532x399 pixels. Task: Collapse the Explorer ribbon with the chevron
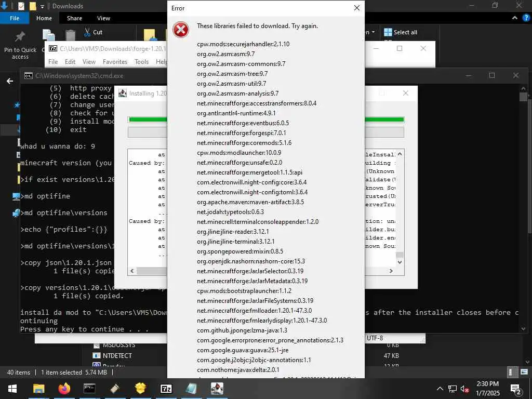(515, 18)
